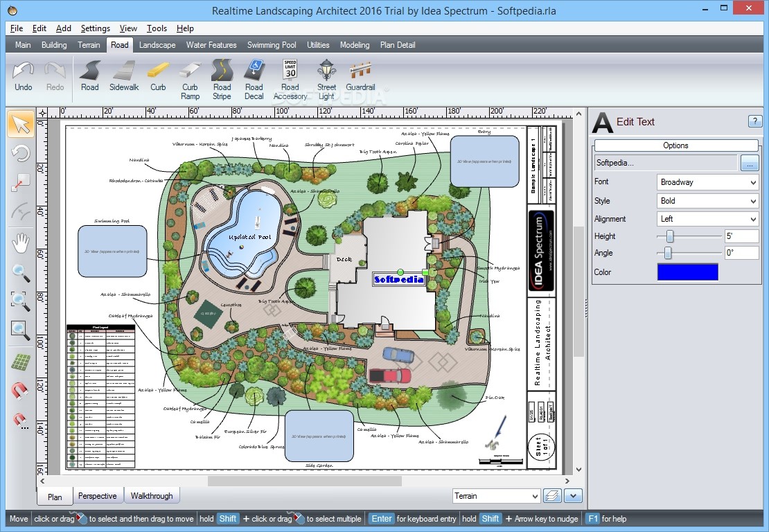Open the Help menu
The height and width of the screenshot is (532, 769).
pyautogui.click(x=185, y=28)
